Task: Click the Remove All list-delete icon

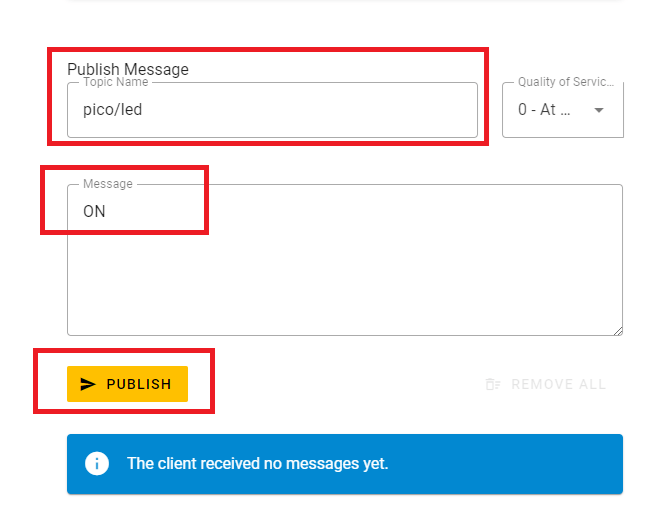Action: [492, 384]
